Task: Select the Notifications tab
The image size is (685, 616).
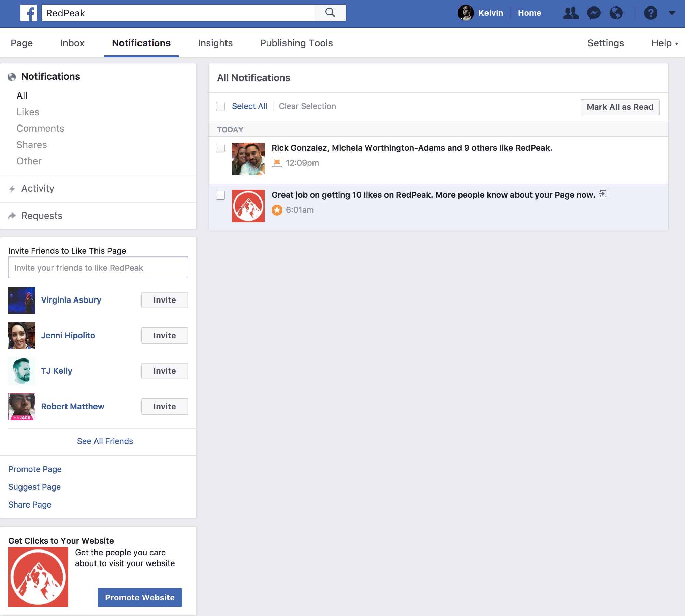Action: pyautogui.click(x=141, y=43)
